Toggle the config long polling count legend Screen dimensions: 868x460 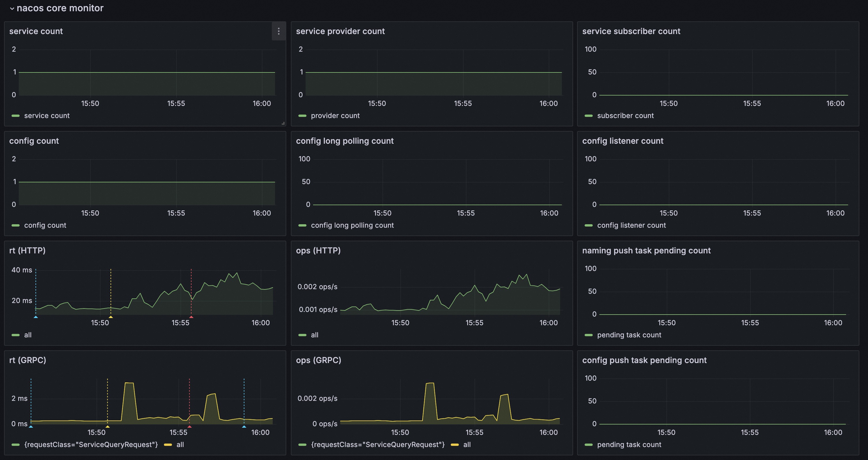coord(352,225)
